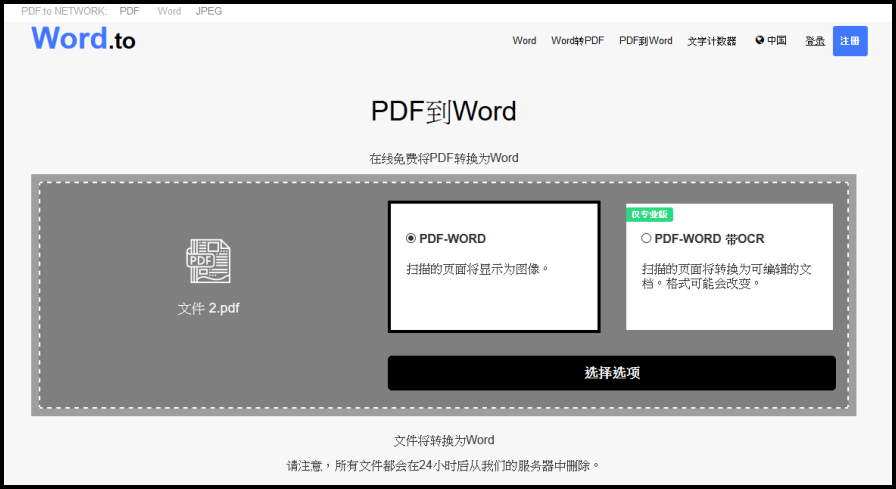The width and height of the screenshot is (896, 489).
Task: Click the globe icon beside 中国
Action: click(759, 40)
